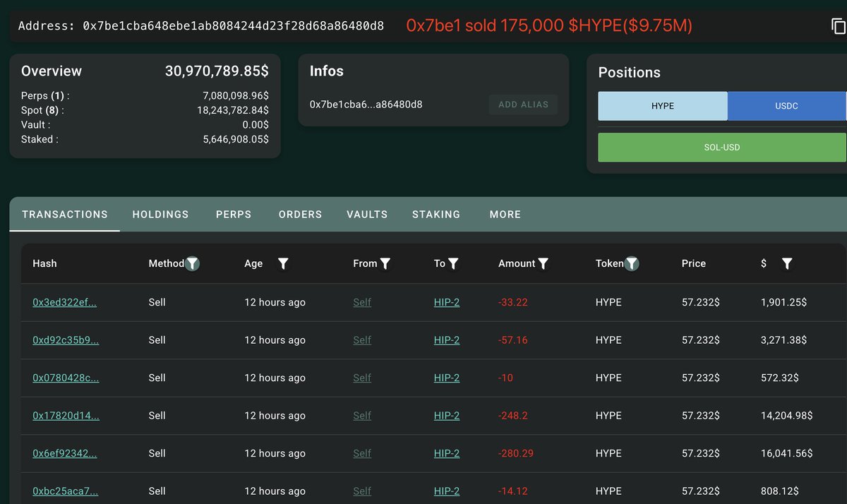Click the amount -57.16 cell
The image size is (847, 504).
[513, 340]
